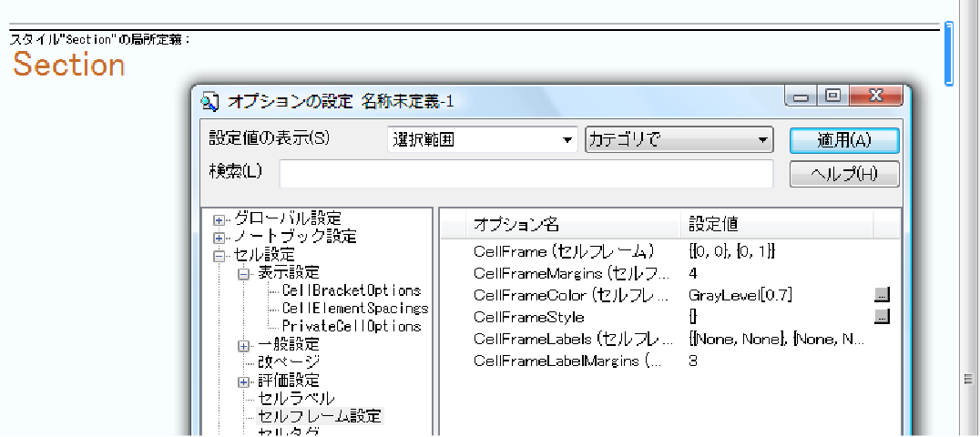Screen dimensions: 980x437
Task: Open the 選択範囲 scope dropdown
Action: click(x=483, y=141)
